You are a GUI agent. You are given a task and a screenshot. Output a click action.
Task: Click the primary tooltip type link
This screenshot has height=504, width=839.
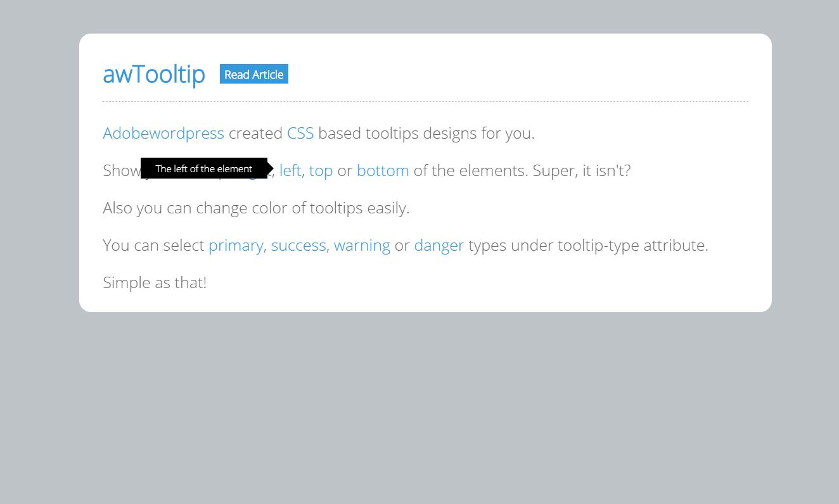tap(236, 245)
